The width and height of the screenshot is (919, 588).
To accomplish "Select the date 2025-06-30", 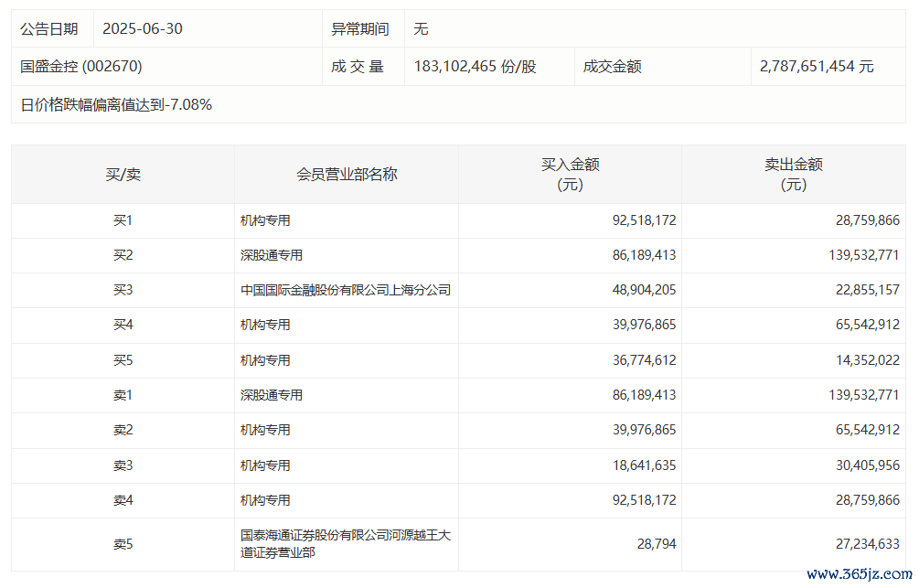I will [x=143, y=28].
